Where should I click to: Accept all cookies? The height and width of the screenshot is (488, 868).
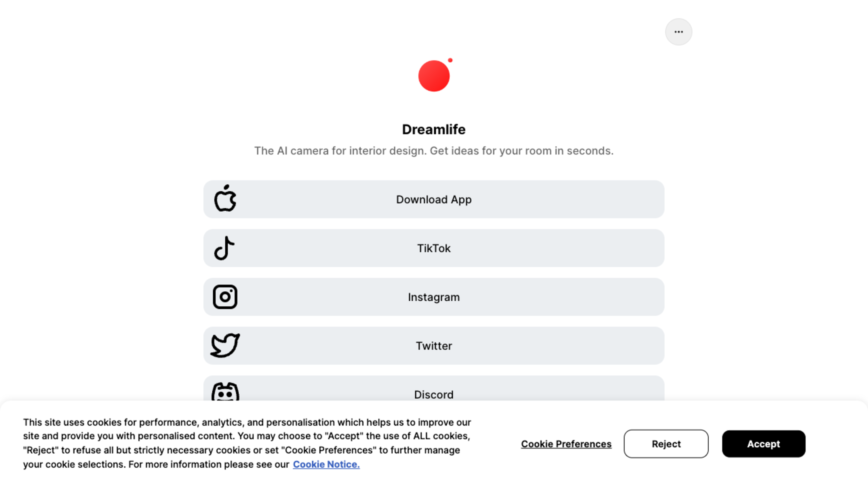click(x=764, y=444)
